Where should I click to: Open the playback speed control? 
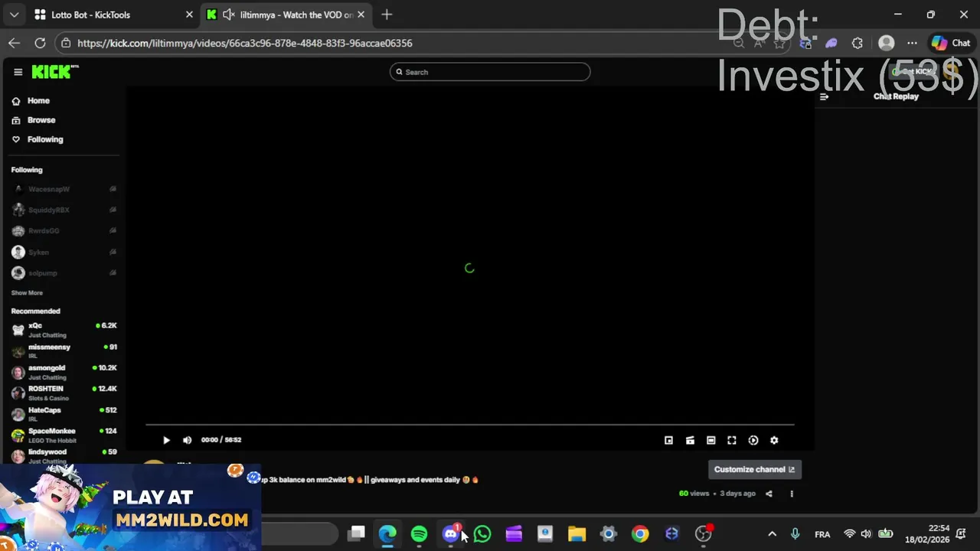(x=753, y=440)
